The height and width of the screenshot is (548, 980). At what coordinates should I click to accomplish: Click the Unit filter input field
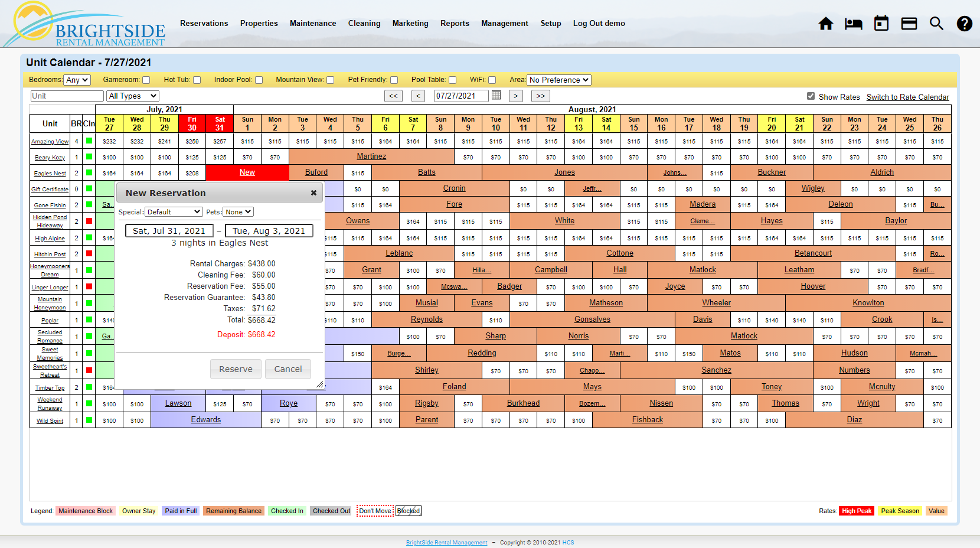[66, 96]
